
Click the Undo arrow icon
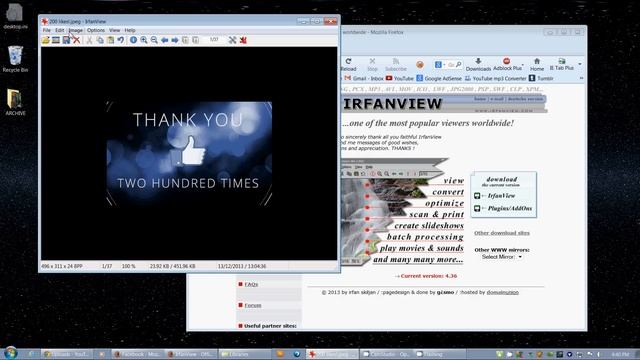pyautogui.click(x=120, y=40)
